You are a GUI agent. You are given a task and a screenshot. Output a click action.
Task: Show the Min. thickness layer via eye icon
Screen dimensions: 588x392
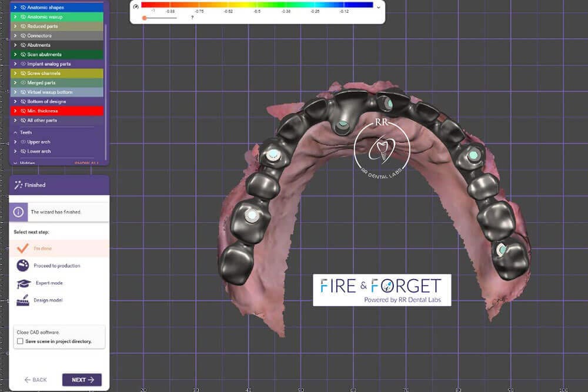click(23, 111)
